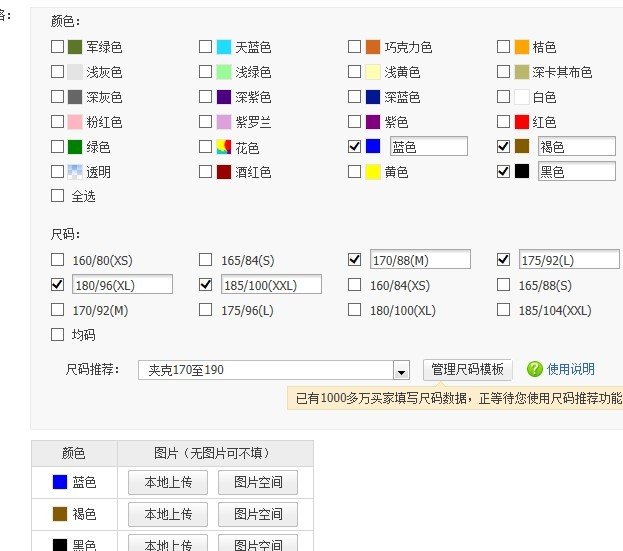Click the green question mark help icon
The image size is (623, 551).
[x=535, y=370]
